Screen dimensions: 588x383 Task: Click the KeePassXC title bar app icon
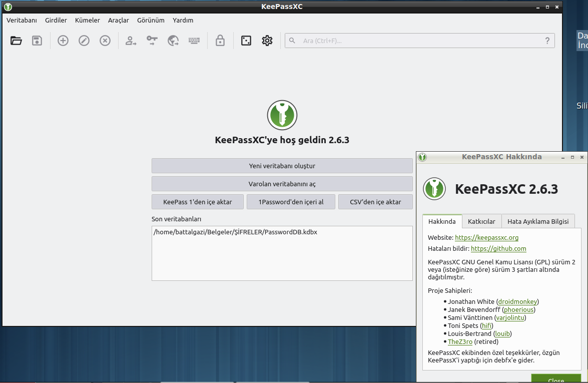8,7
